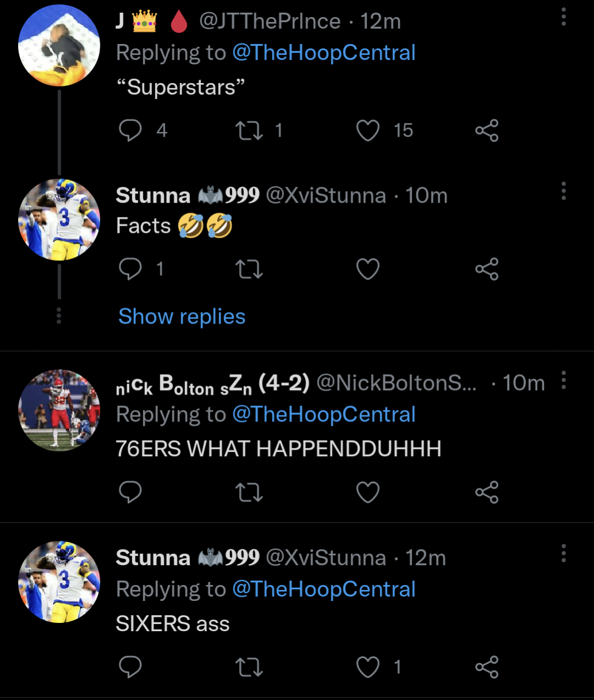
Task: Expand thread with Show replies
Action: point(182,316)
